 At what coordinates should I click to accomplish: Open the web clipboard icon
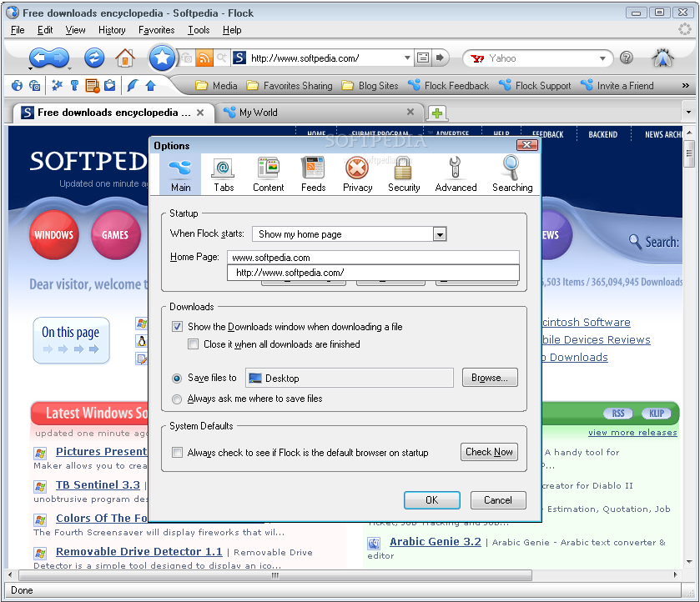click(109, 85)
